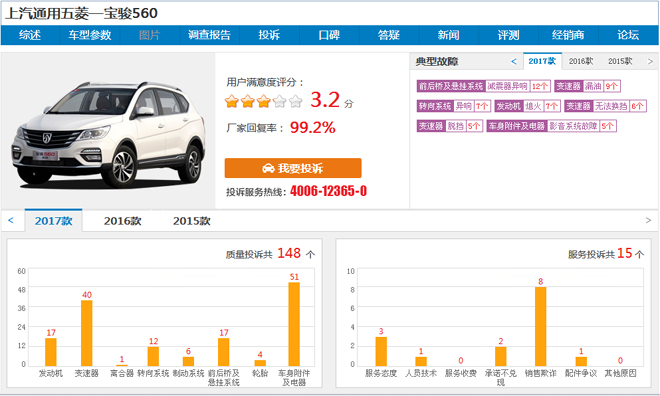
Task: Click the 变速器 bar showing 40
Action: click(87, 333)
